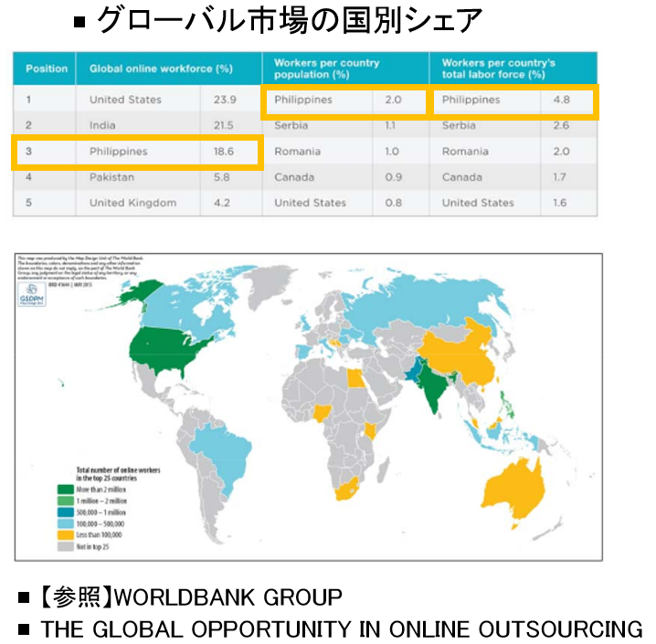Click India on the world map
The height and width of the screenshot is (644, 656).
(x=433, y=386)
